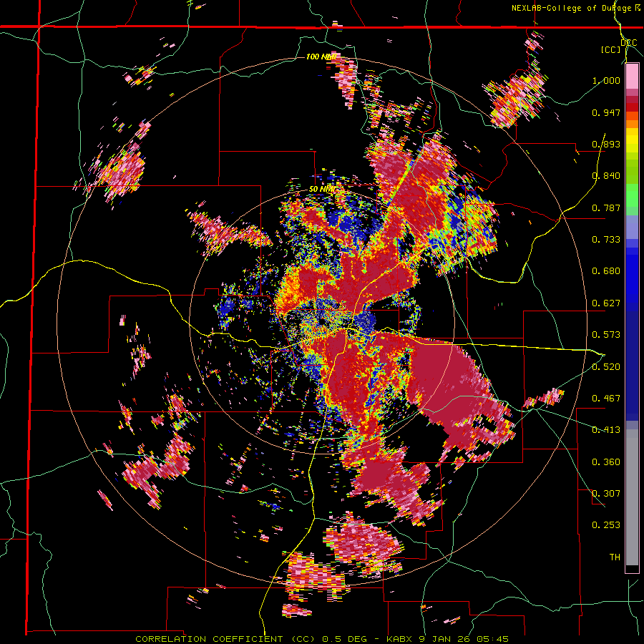Viewport: 644px width, 644px height.
Task: Click the TH label at scale bottom
Action: pos(615,557)
